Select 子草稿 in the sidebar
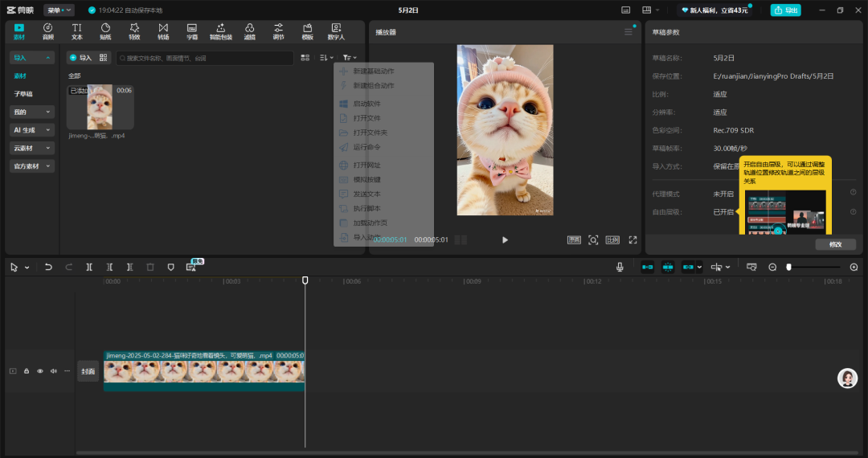Viewport: 868px width, 458px height. click(23, 94)
